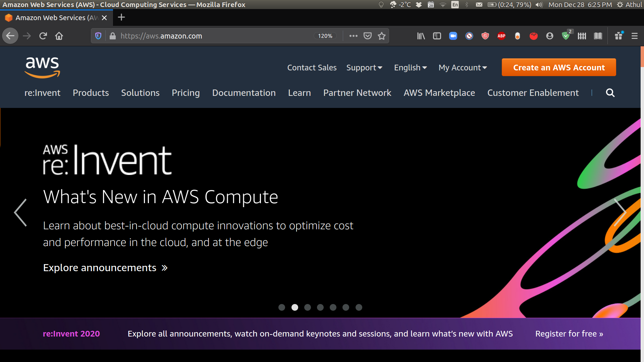This screenshot has width=644, height=362.
Task: Save page to Pocket
Action: point(368,36)
